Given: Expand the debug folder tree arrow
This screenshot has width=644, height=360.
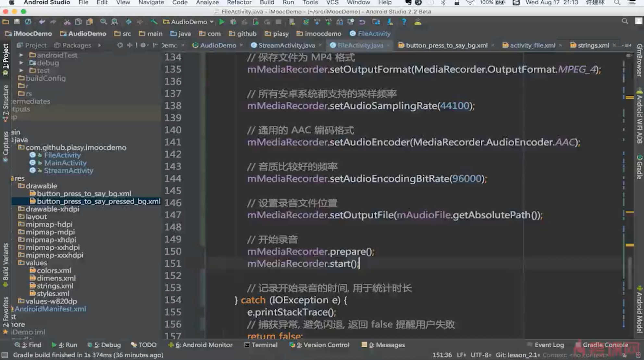Looking at the screenshot, I should pyautogui.click(x=21, y=63).
